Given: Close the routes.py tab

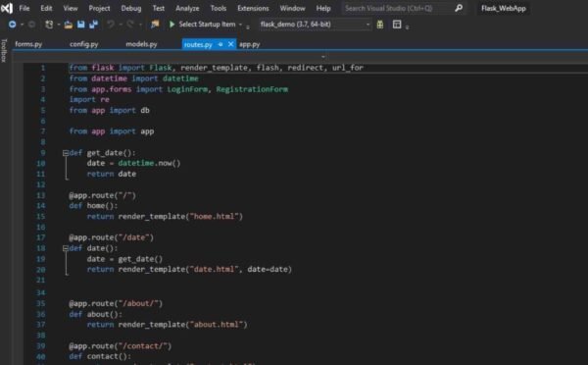Looking at the screenshot, I should tap(230, 44).
